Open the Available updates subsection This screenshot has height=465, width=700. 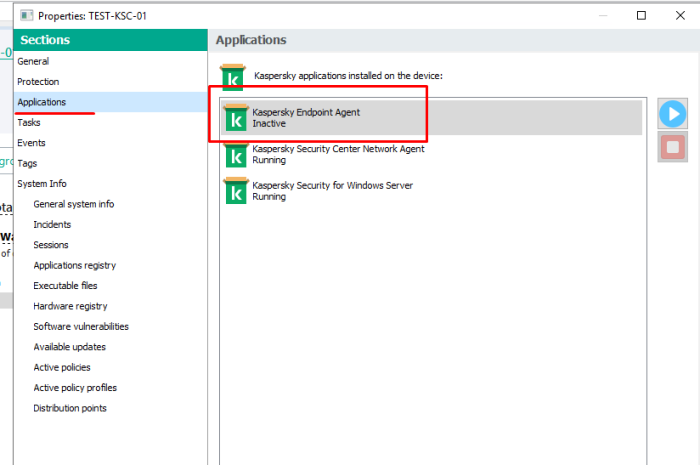pos(70,347)
